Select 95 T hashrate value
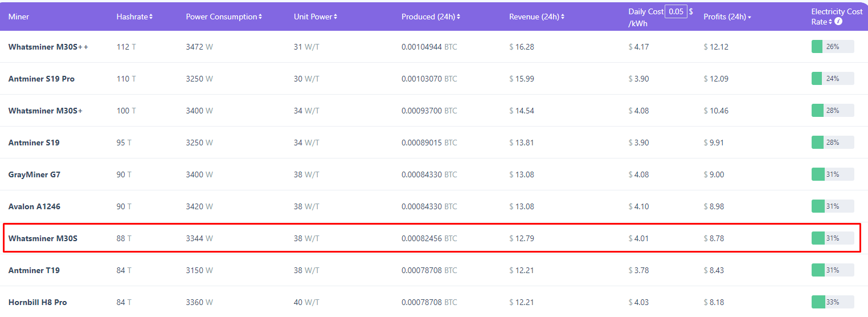The height and width of the screenshot is (317, 868). (124, 143)
